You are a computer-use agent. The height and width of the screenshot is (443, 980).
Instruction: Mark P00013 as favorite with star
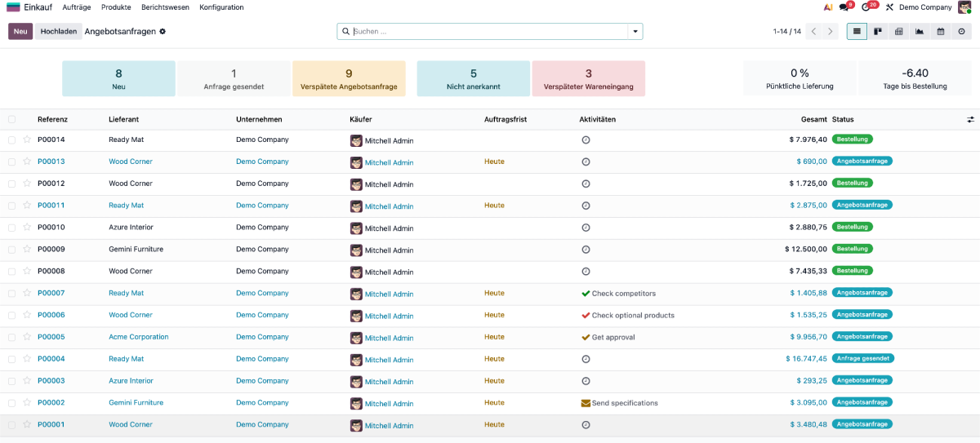[x=26, y=162]
